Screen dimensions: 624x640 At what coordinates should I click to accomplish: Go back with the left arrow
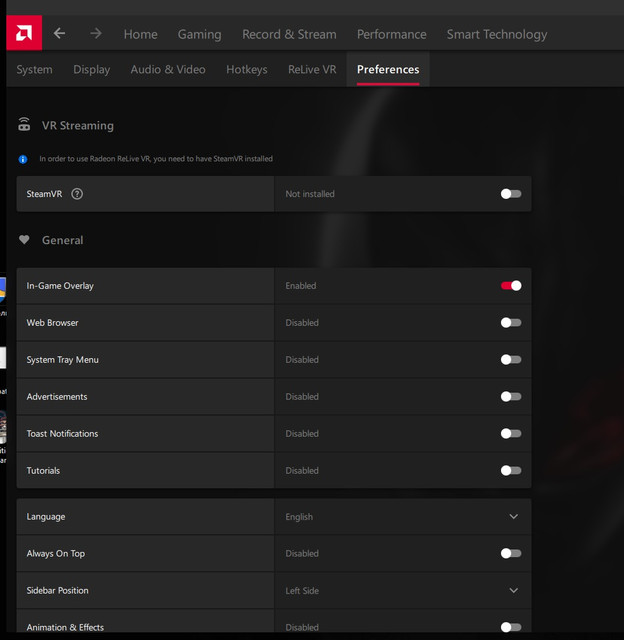pos(60,33)
